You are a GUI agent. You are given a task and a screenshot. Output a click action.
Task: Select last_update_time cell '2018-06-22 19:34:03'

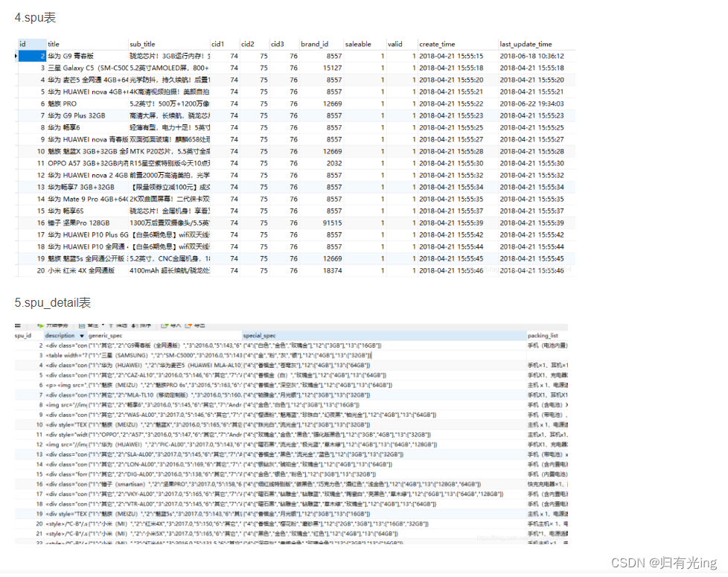pyautogui.click(x=537, y=103)
